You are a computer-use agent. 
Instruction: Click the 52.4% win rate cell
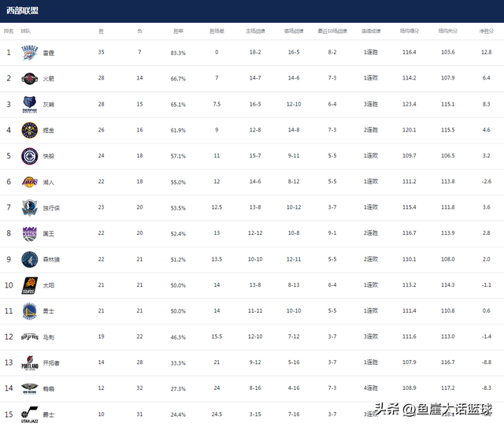[178, 234]
